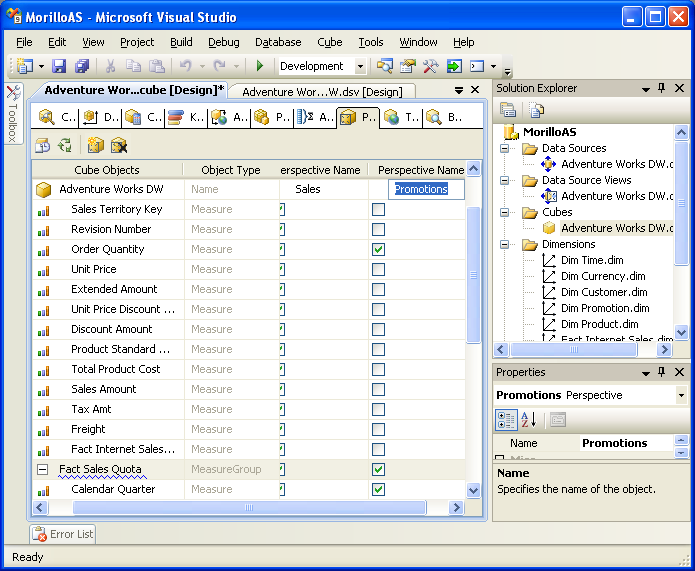Uncheck Calendar Quarter for Promotions
Screen dimensions: 695x571
coord(378,489)
